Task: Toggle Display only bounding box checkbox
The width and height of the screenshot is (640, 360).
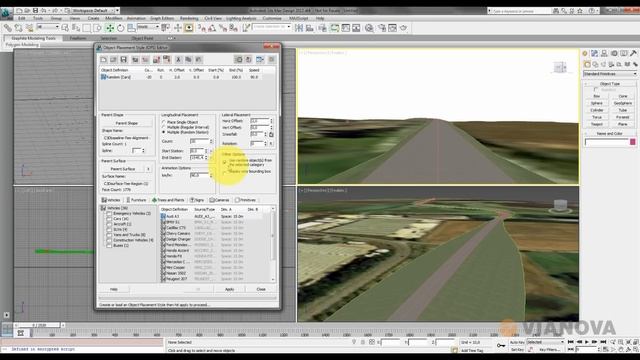Action: (224, 172)
